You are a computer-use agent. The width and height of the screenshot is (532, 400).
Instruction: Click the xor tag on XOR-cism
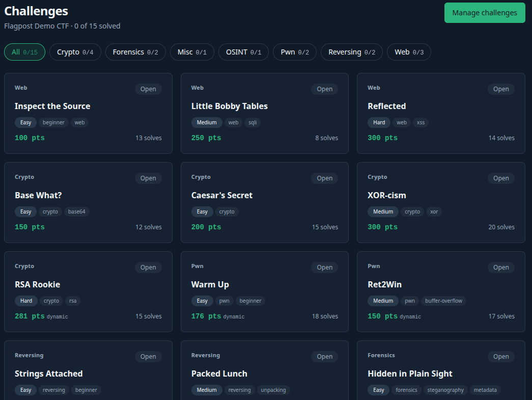point(434,211)
